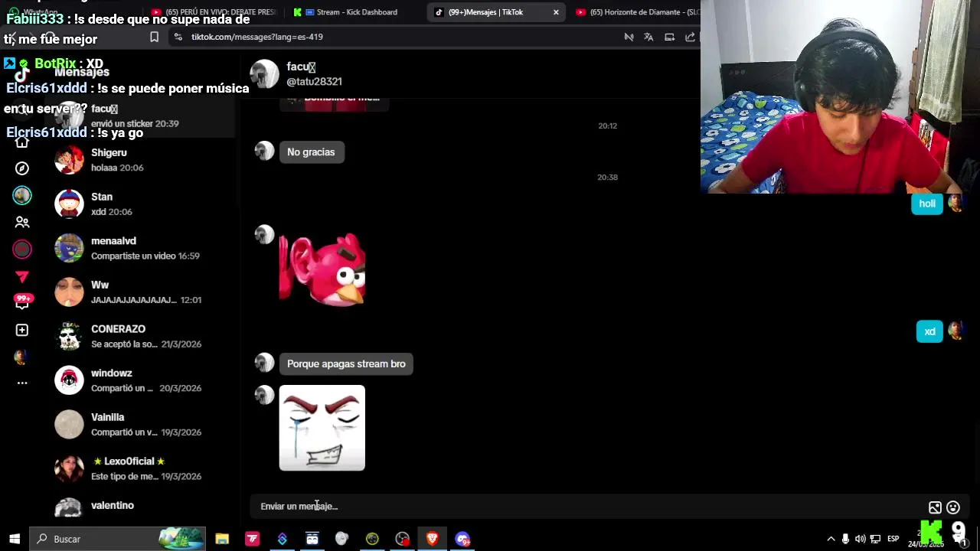980x551 pixels.
Task: Click the network icon in system tray
Action: pos(875,539)
